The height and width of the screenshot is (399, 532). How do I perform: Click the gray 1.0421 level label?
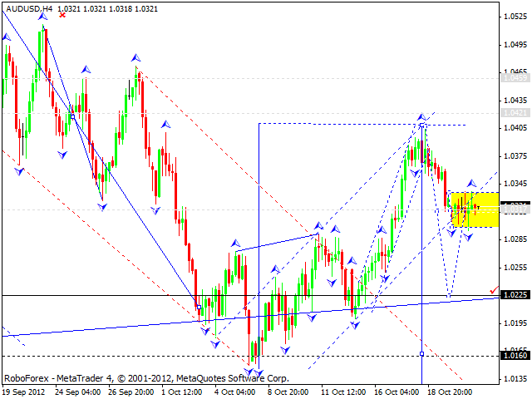point(515,113)
